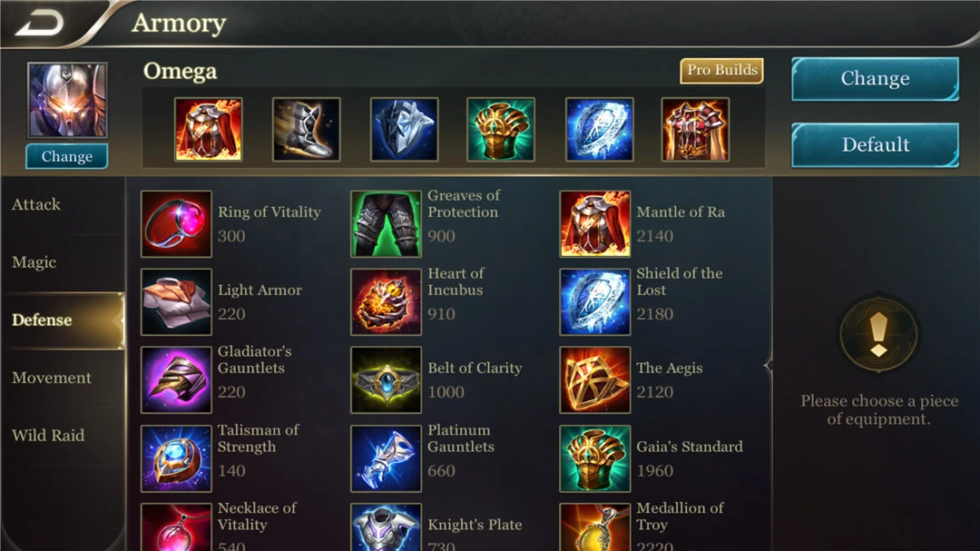Select the Belt of Clarity item icon
980x551 pixels.
pos(386,379)
